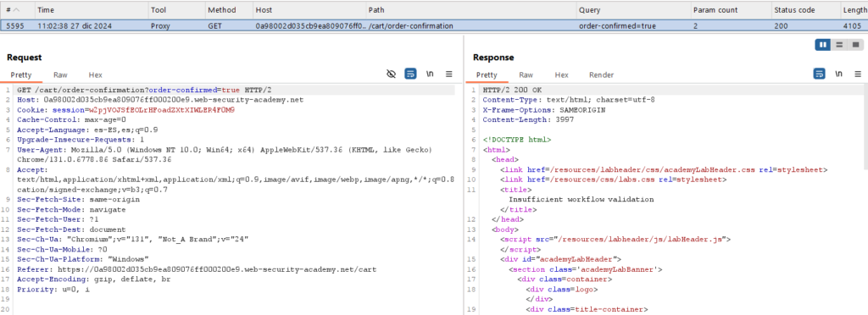Open Request panel hamburger options menu
This screenshot has height=315, width=868.
point(449,74)
